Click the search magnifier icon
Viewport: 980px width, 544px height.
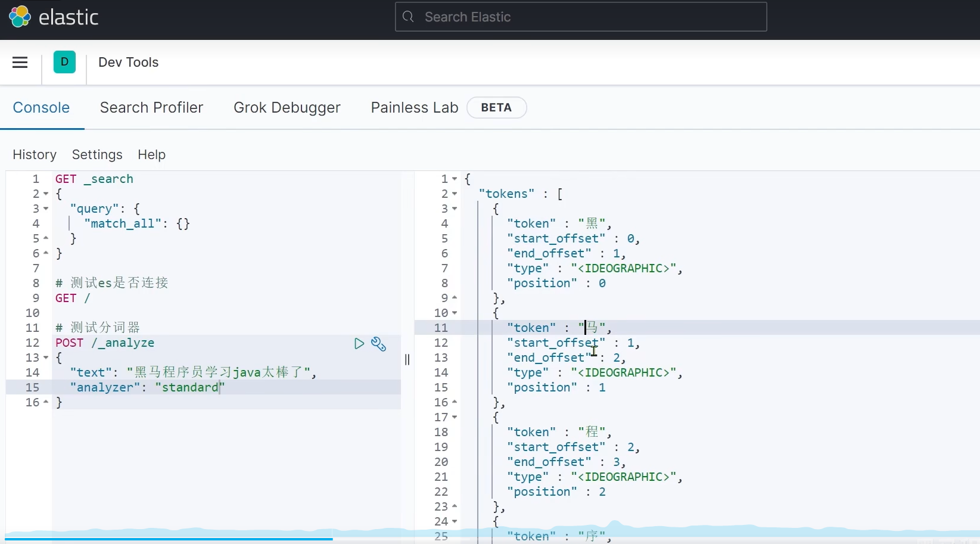tap(408, 17)
